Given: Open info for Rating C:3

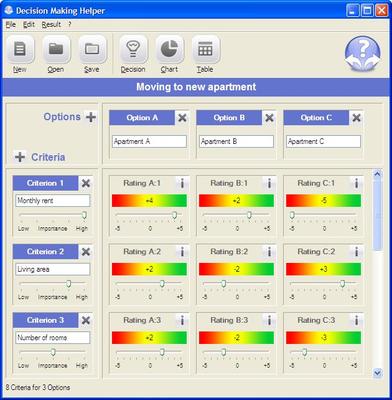Looking at the screenshot, I should [356, 320].
